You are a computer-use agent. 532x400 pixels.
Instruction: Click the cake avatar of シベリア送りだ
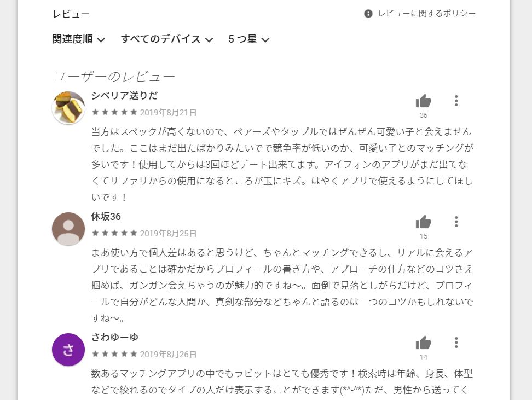68,108
